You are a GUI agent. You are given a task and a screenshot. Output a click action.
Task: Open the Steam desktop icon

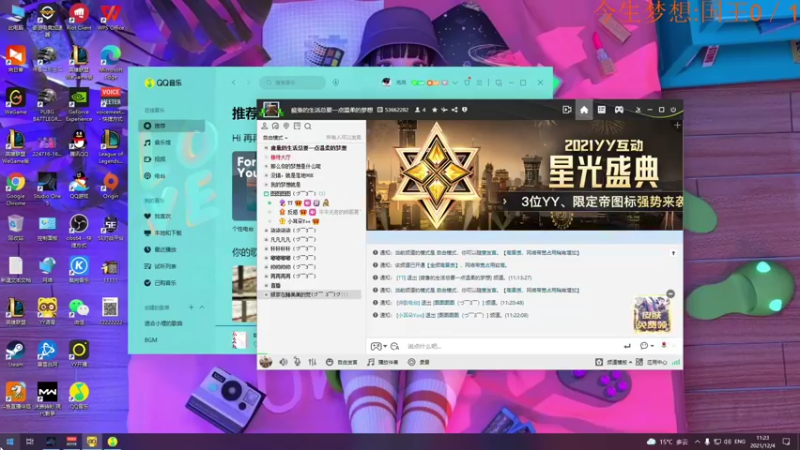tap(16, 354)
